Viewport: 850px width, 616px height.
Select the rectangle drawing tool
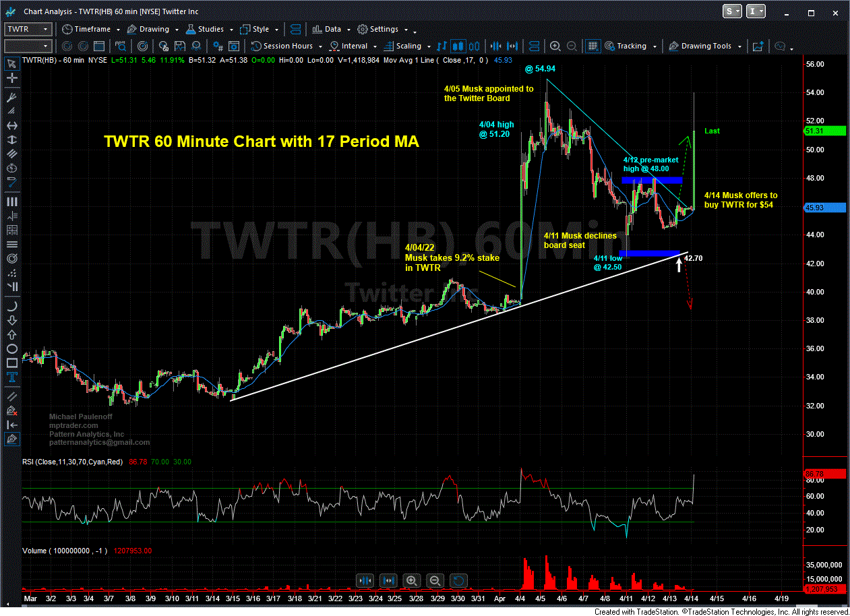point(11,365)
